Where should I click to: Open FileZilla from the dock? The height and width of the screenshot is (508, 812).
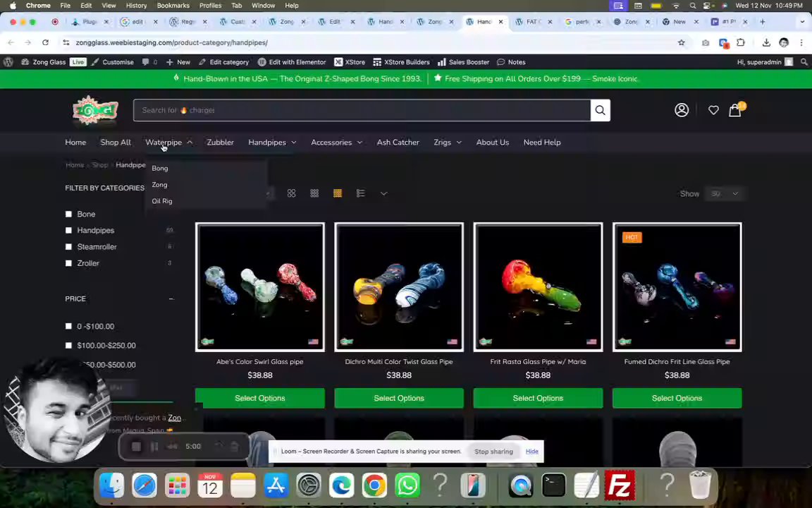(x=620, y=485)
